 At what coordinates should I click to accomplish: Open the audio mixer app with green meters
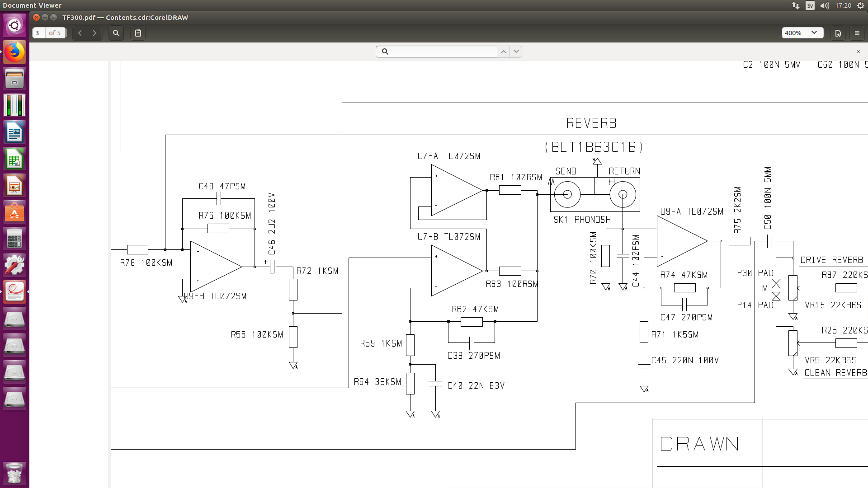coord(14,106)
